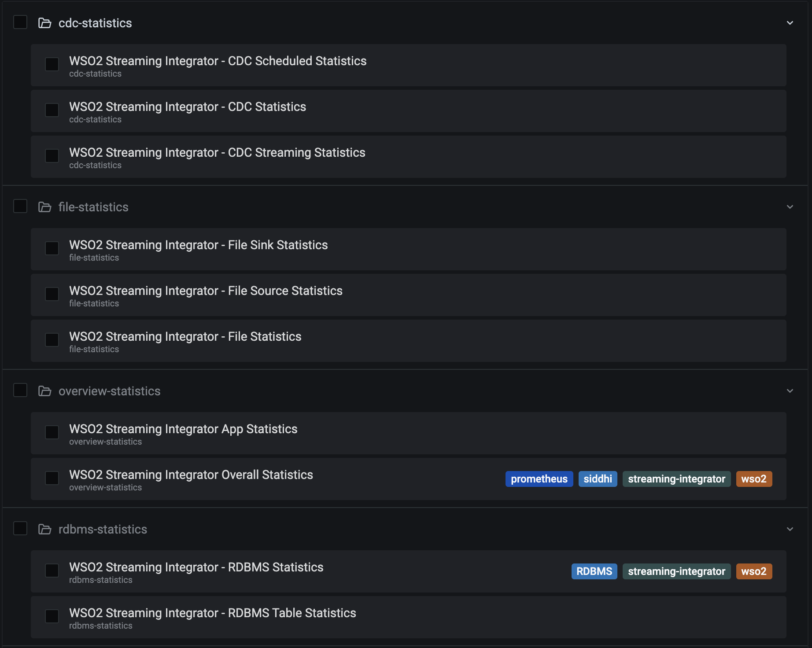Check the File Sink Statistics dashboard
Viewport: 812px width, 648px height.
(x=52, y=248)
